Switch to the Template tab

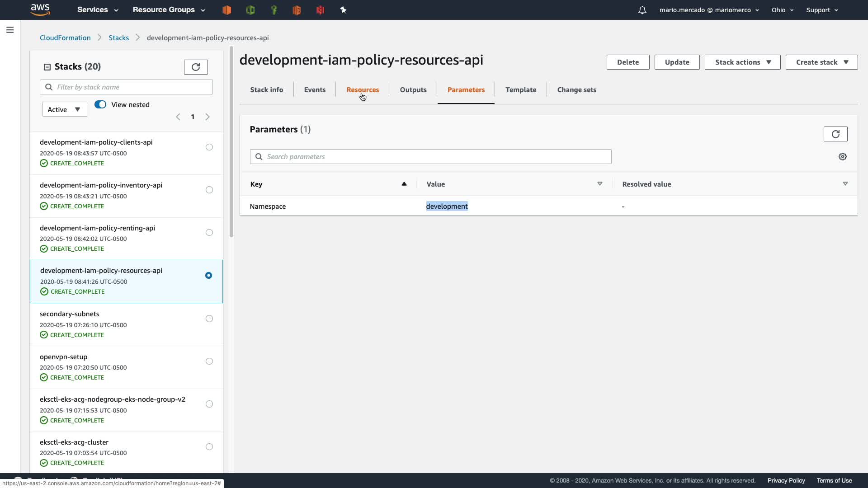[520, 90]
